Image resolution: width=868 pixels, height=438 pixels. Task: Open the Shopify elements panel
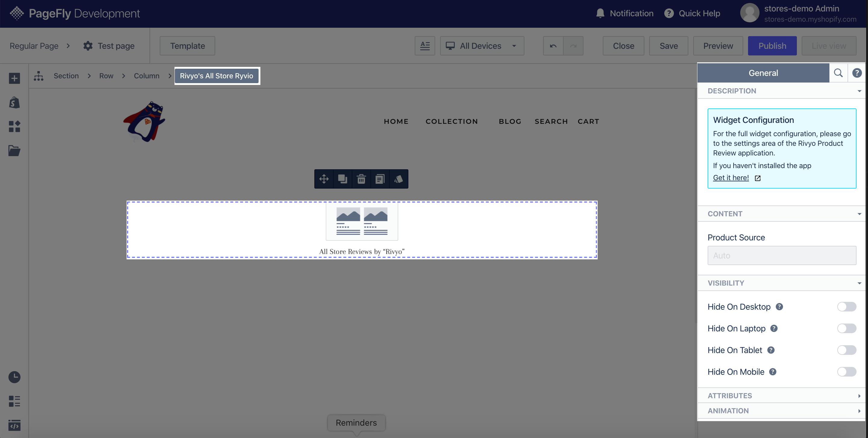coord(14,102)
